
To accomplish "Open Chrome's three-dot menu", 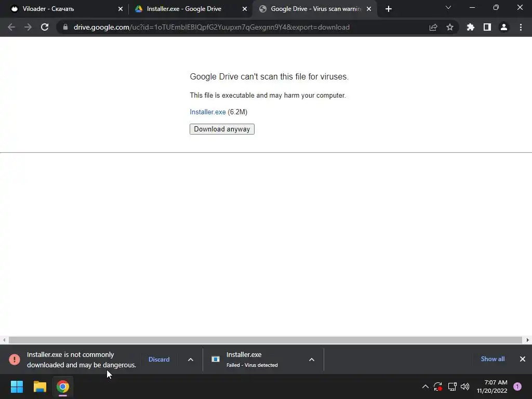I will [x=521, y=27].
